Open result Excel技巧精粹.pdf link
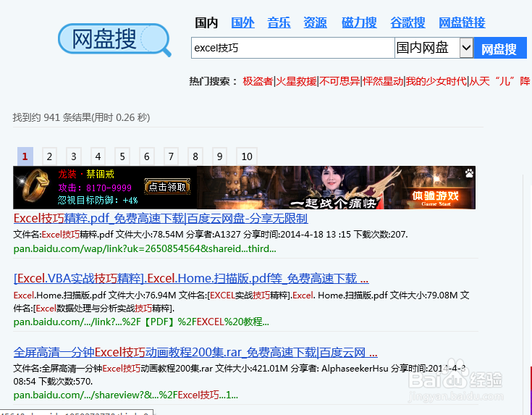This screenshot has height=415, width=532. tap(161, 219)
